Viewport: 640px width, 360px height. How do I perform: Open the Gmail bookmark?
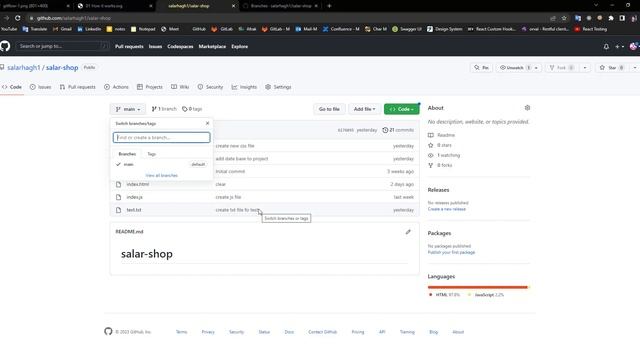tap(62, 29)
